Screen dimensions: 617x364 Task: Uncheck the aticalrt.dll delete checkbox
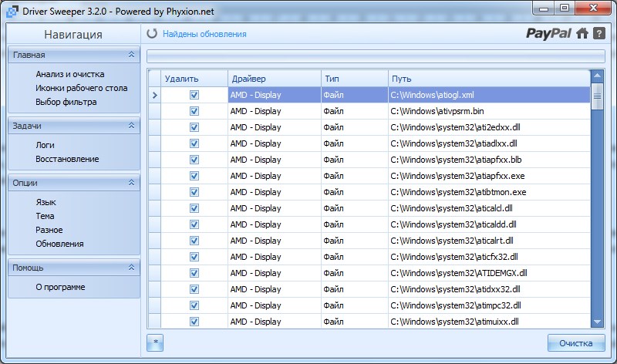tap(194, 241)
